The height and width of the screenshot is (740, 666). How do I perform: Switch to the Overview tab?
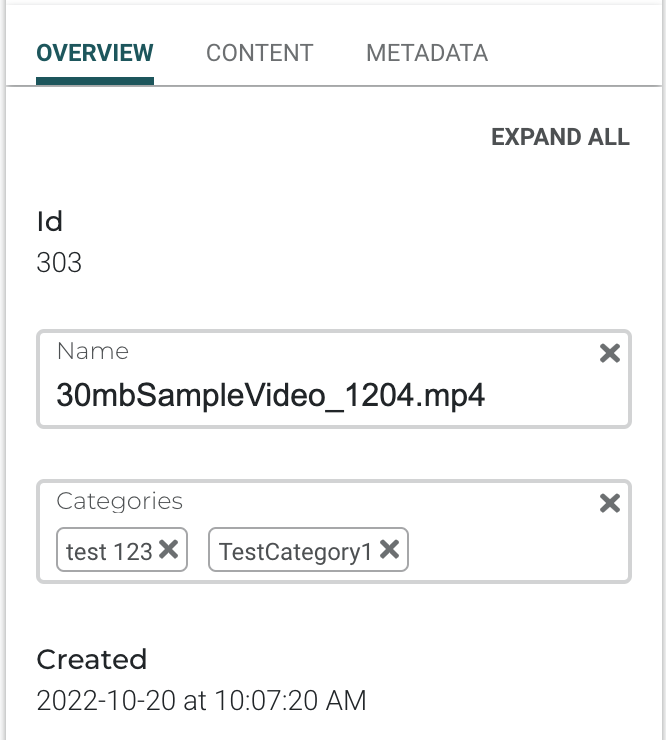(x=95, y=53)
